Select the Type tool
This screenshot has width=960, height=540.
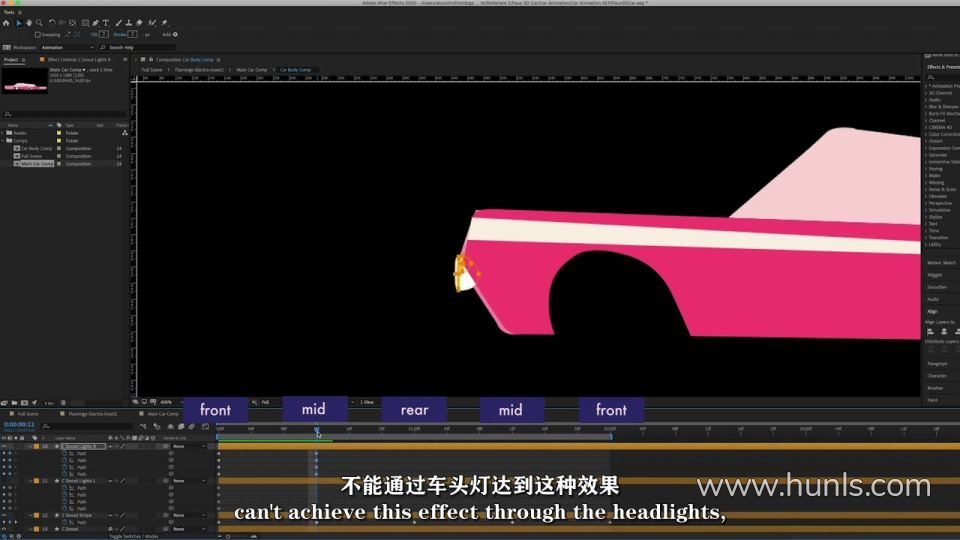coord(106,23)
